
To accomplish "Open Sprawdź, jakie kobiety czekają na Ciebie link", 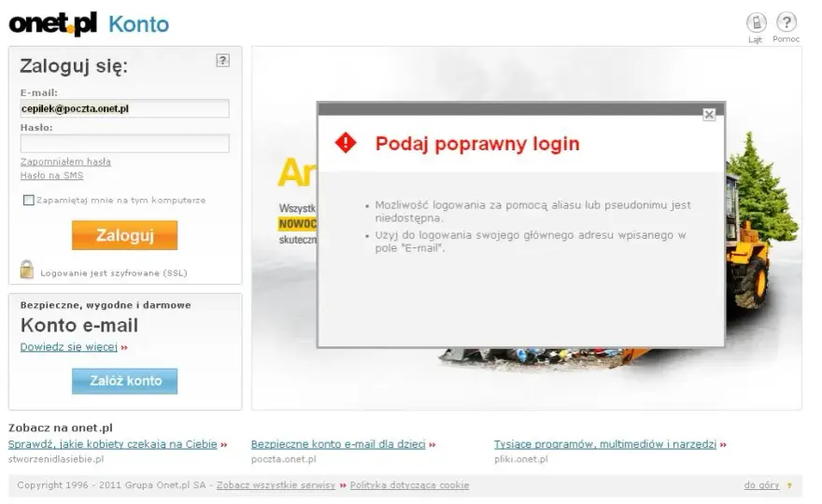I will pos(113,444).
